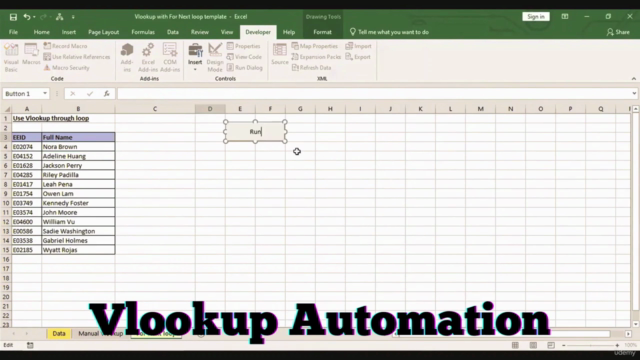The width and height of the screenshot is (640, 360).
Task: Open Macro Security settings
Action: [67, 68]
